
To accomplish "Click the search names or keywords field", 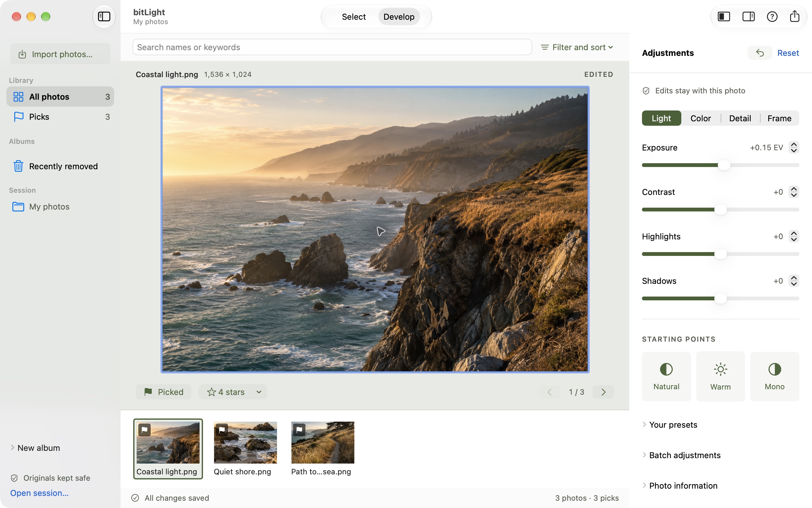I will point(332,47).
